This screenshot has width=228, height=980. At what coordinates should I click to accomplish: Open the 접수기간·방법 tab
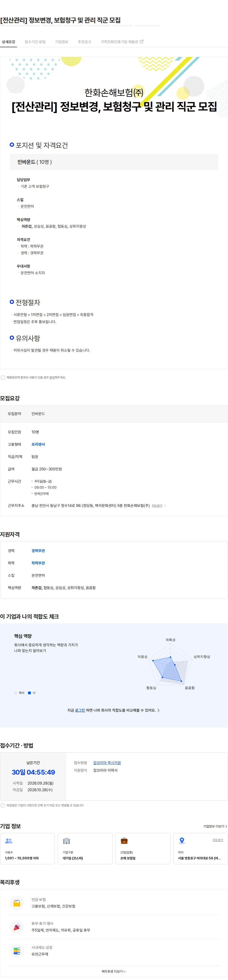35,42
